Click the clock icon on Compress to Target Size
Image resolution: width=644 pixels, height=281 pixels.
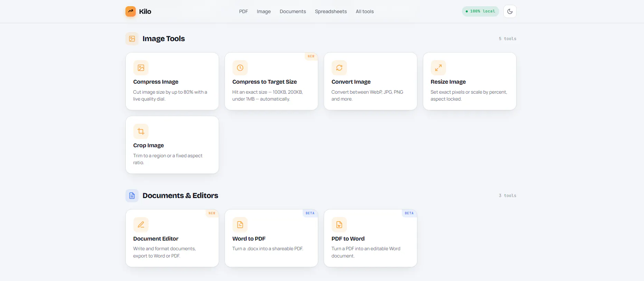[x=240, y=68]
